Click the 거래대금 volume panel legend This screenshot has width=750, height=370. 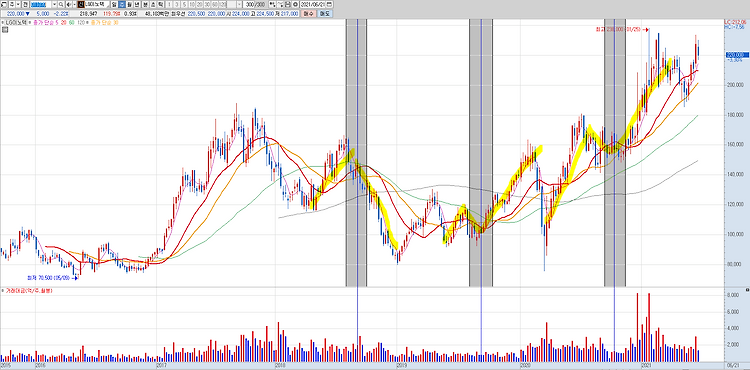(28, 291)
